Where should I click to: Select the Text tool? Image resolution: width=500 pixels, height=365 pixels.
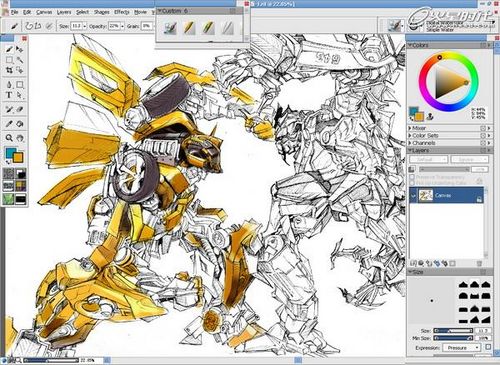click(x=9, y=95)
